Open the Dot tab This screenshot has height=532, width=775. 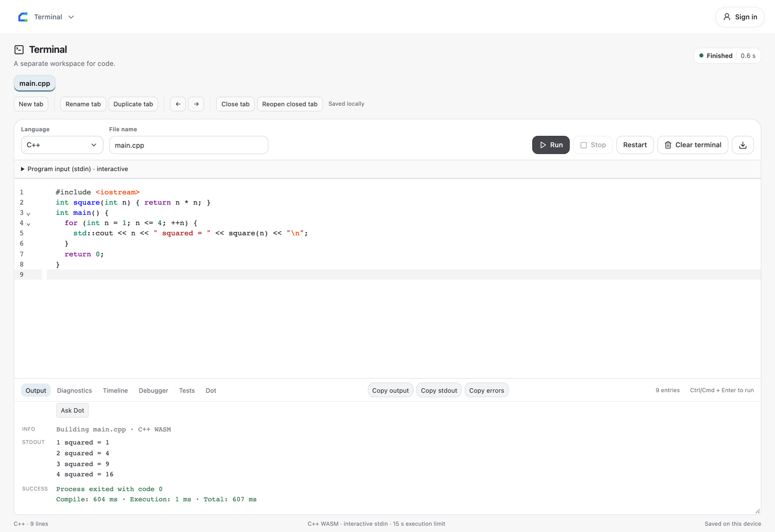click(211, 390)
